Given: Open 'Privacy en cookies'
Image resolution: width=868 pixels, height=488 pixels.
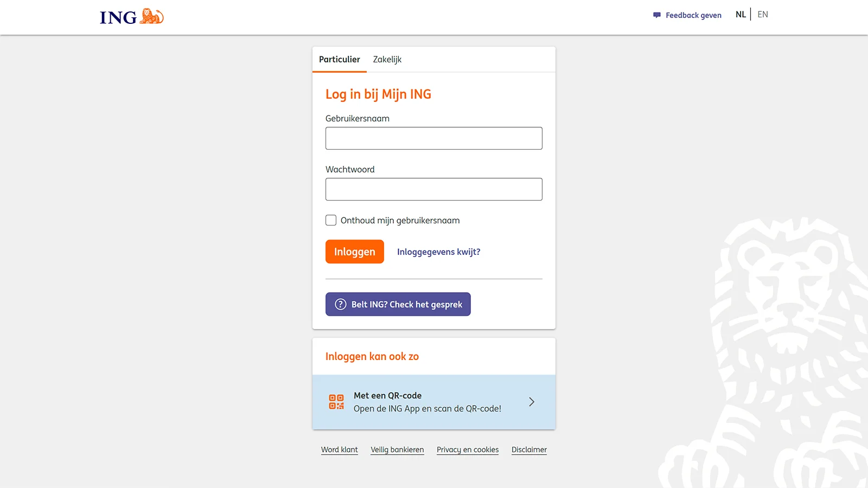Looking at the screenshot, I should 467,450.
